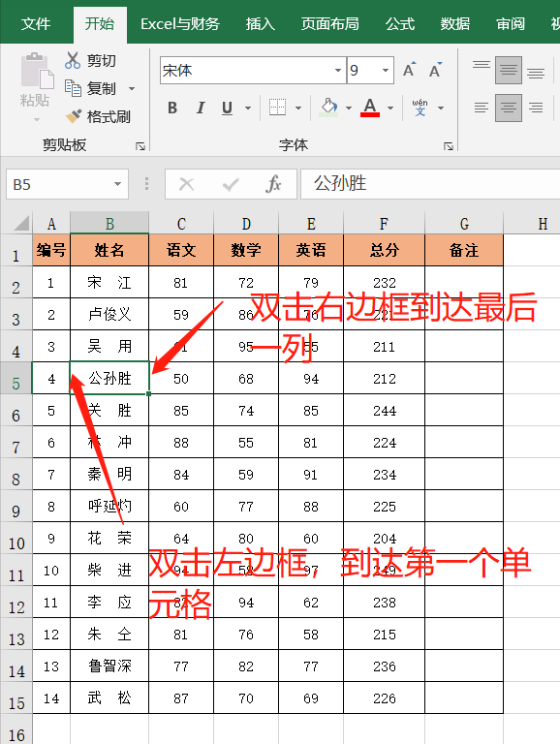Click the Paste clipboard icon
This screenshot has height=744, width=560.
click(37, 71)
